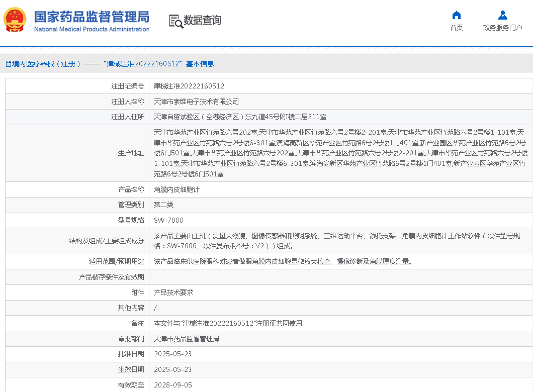Click the slash value in 其他内容 row
This screenshot has width=533, height=392.
tap(155, 308)
